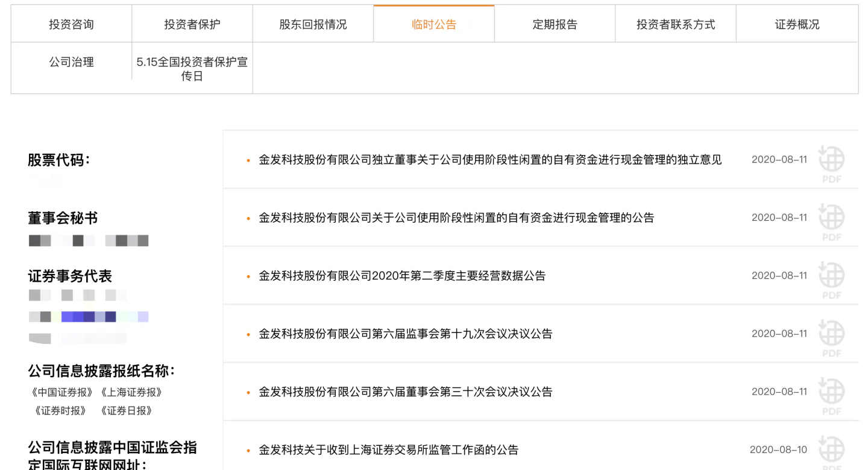Open PDF icon for 进行现金管理的公告 row

point(831,221)
